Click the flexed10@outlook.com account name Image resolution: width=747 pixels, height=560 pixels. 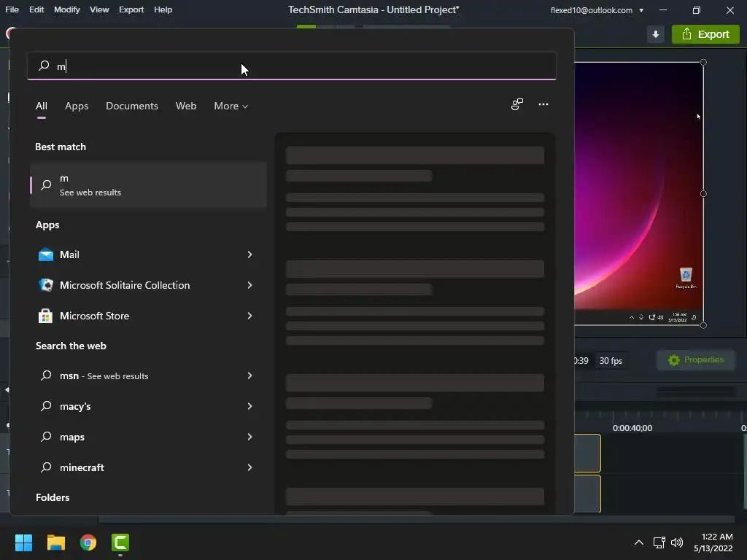pyautogui.click(x=591, y=10)
